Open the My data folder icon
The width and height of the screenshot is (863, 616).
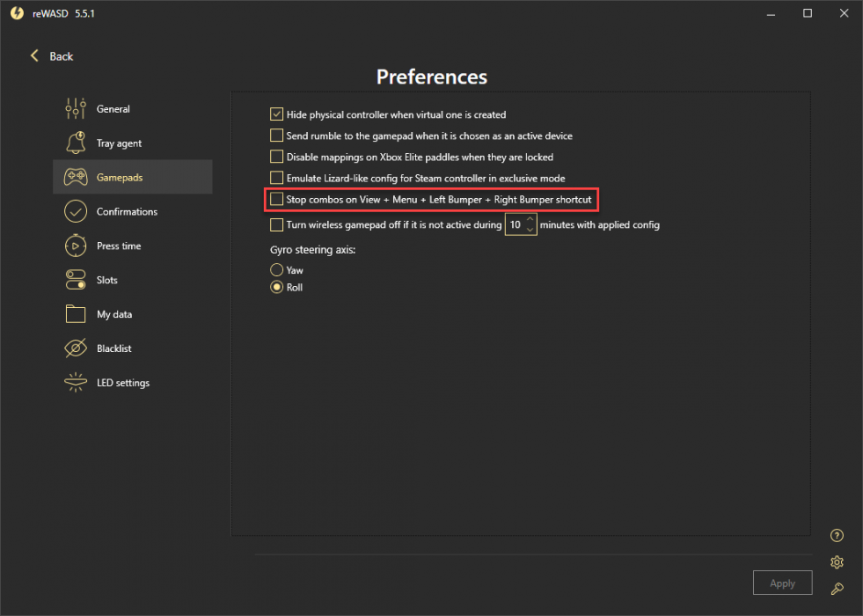tap(76, 314)
